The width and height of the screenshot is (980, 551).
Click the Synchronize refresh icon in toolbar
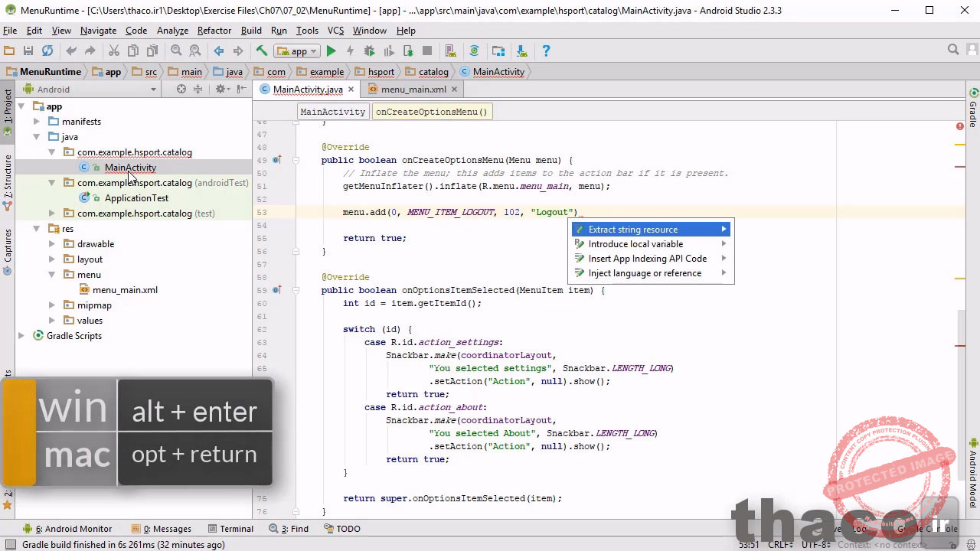pyautogui.click(x=47, y=51)
